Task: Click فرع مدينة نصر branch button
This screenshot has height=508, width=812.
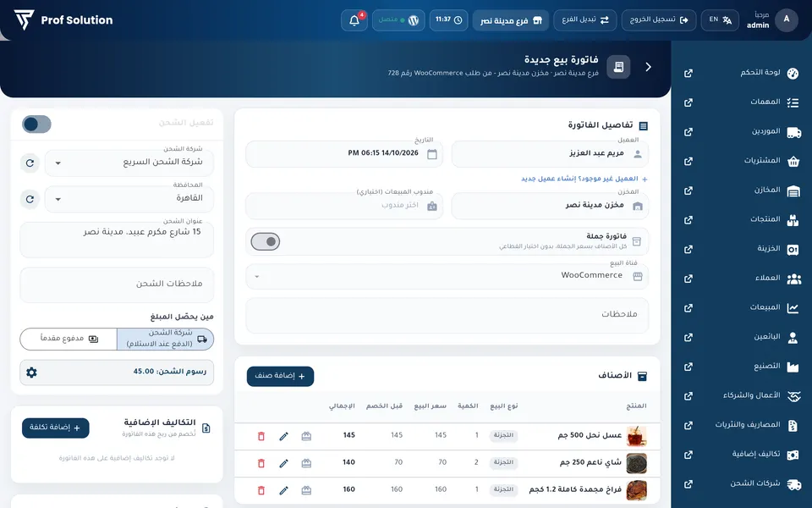Action: pos(511,20)
